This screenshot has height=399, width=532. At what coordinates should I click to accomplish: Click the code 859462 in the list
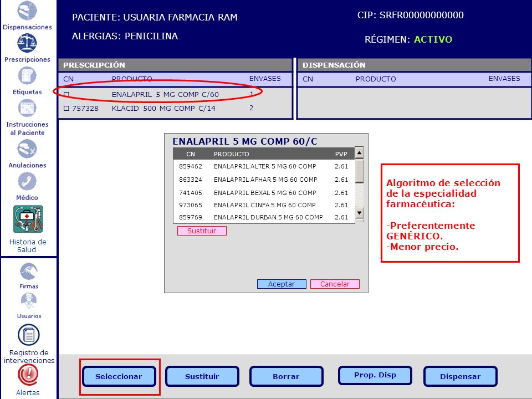pos(191,166)
